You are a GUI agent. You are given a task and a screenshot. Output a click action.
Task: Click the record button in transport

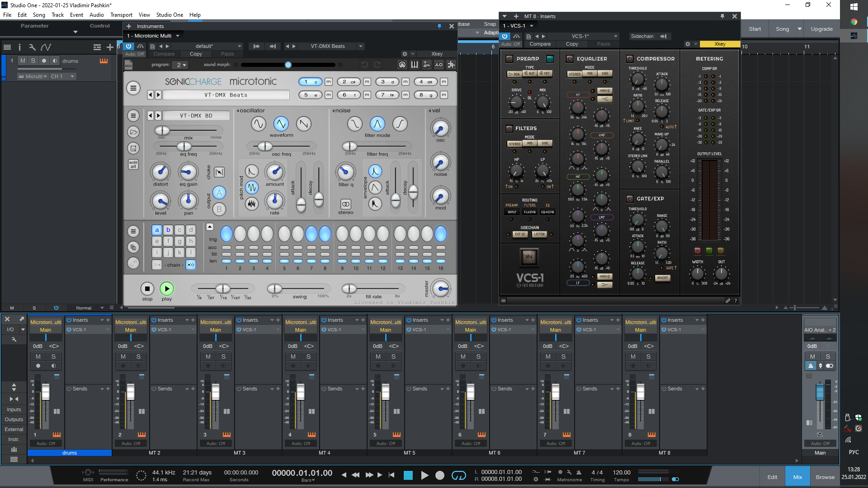click(439, 475)
